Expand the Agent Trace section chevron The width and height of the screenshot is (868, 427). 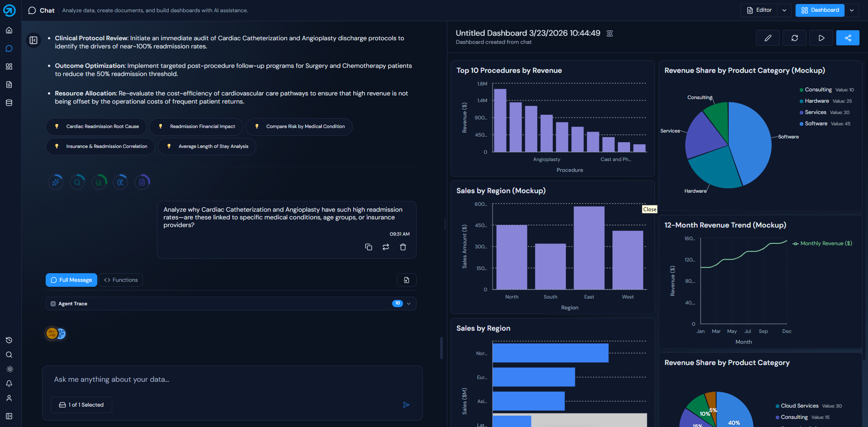(409, 304)
